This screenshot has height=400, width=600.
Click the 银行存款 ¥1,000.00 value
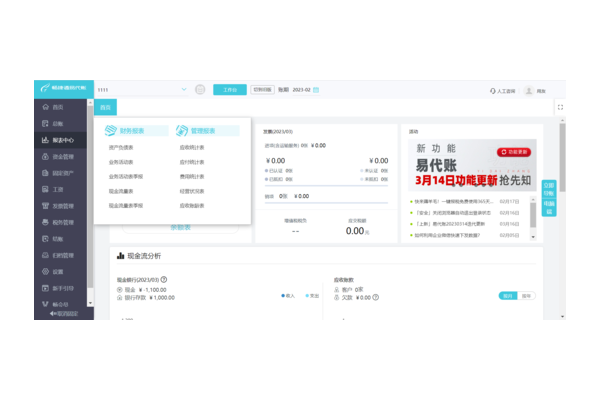[162, 297]
